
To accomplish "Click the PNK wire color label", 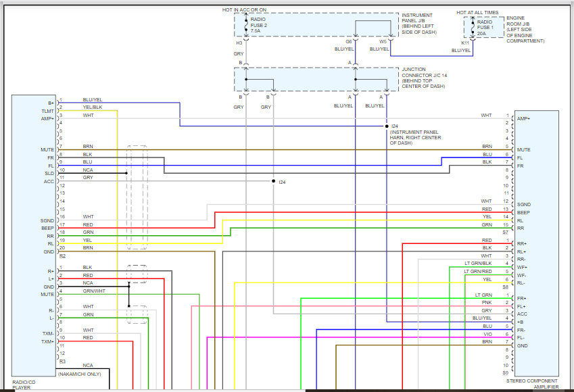I will tap(487, 303).
